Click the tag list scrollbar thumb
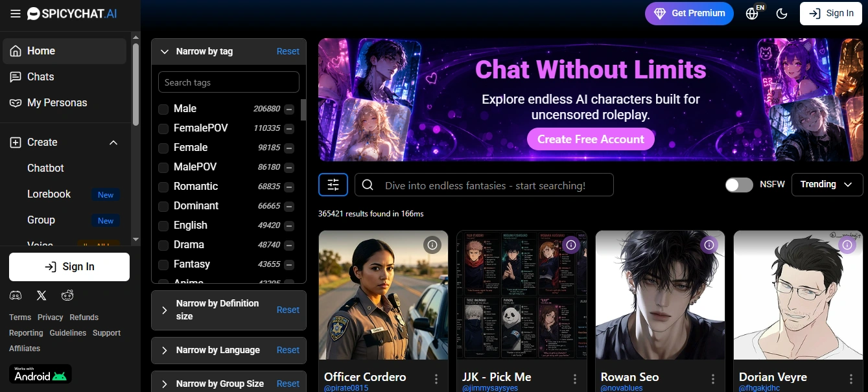This screenshot has width=868, height=392. click(303, 110)
